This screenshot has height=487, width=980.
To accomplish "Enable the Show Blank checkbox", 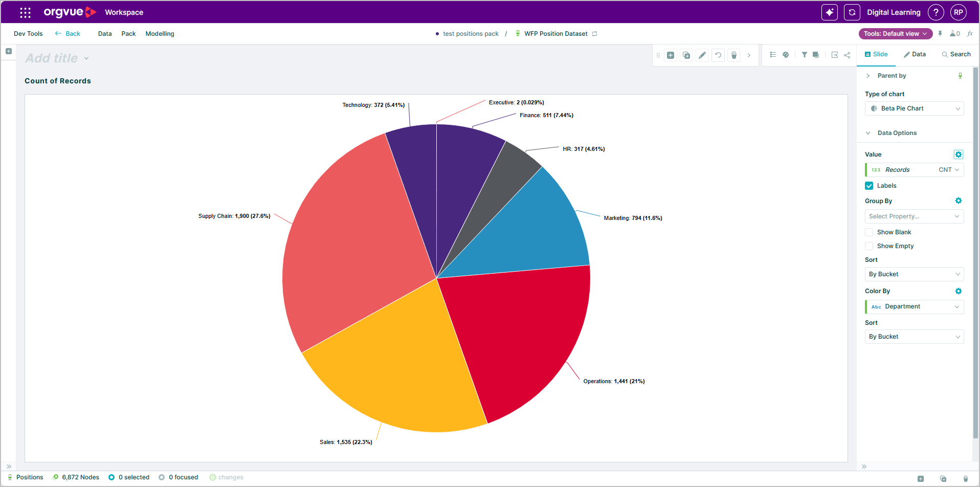I will pyautogui.click(x=869, y=232).
